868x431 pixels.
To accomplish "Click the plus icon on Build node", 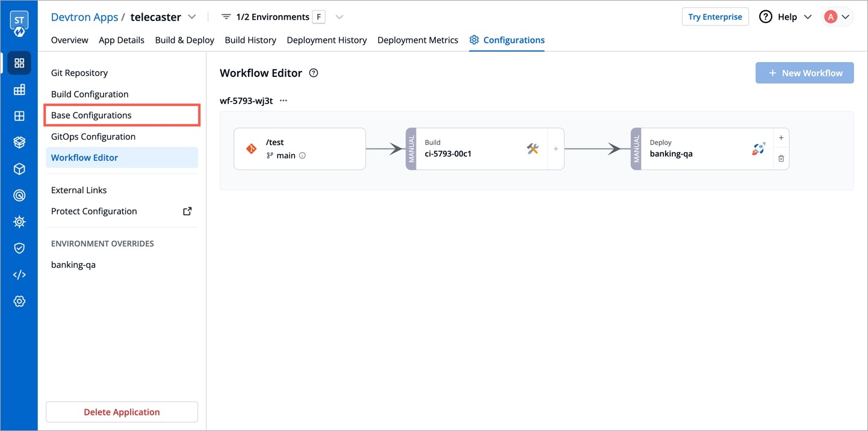I will pos(556,149).
